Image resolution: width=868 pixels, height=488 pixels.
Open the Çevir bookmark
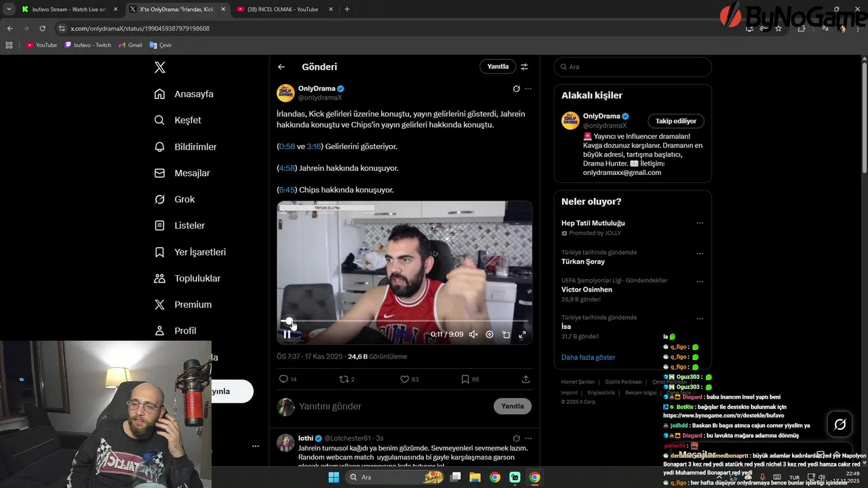point(161,45)
